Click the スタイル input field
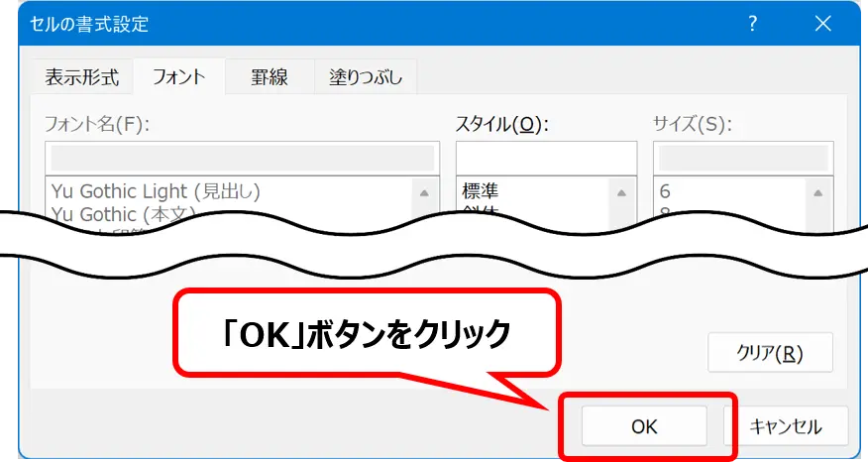Viewport: 868px width, 462px height. (546, 159)
